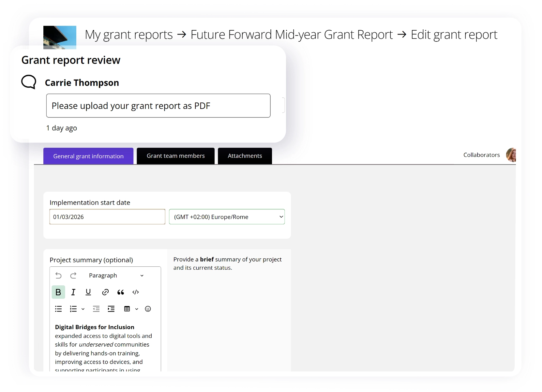Viewport: 542px width, 392px height.
Task: Click the '1 day ago' timestamp
Action: click(x=62, y=128)
